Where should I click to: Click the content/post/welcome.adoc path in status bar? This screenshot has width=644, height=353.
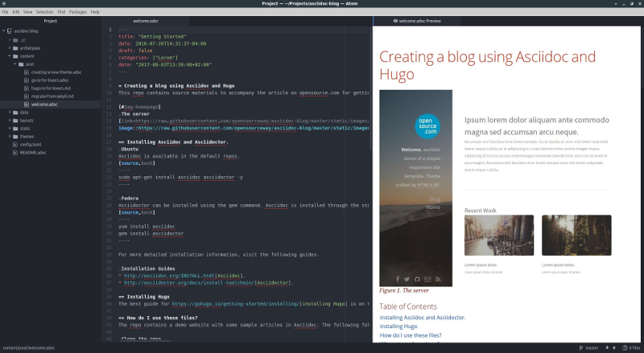click(29, 347)
